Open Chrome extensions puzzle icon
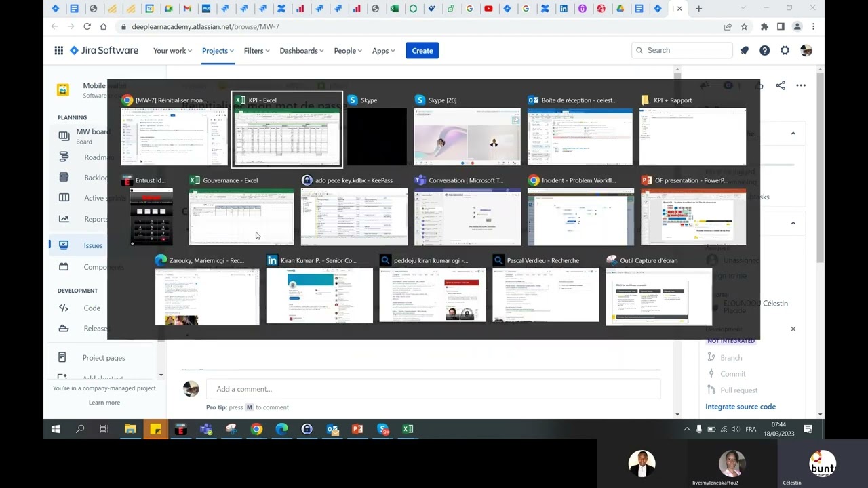Image resolution: width=868 pixels, height=488 pixels. tap(764, 26)
